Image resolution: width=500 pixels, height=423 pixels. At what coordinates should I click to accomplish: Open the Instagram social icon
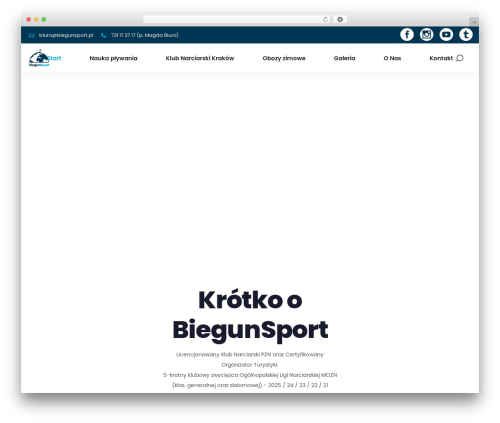pyautogui.click(x=426, y=34)
